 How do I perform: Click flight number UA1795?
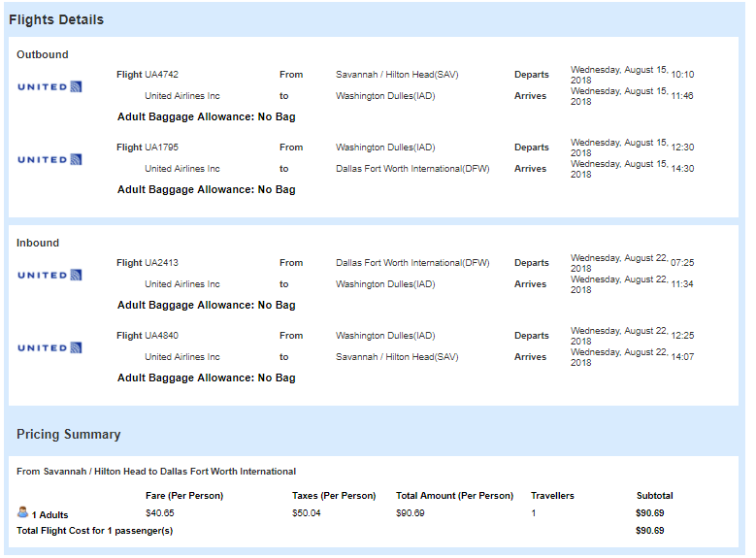click(x=161, y=148)
